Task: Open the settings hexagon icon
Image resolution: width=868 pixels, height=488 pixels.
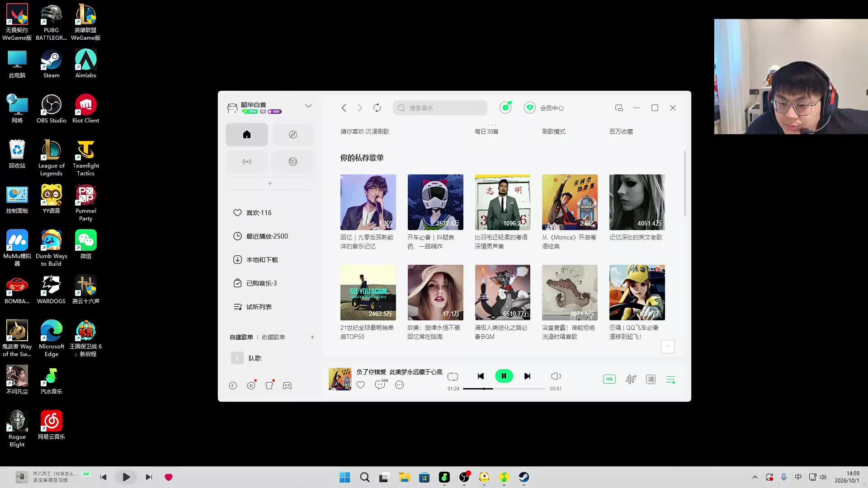Action: (251, 385)
